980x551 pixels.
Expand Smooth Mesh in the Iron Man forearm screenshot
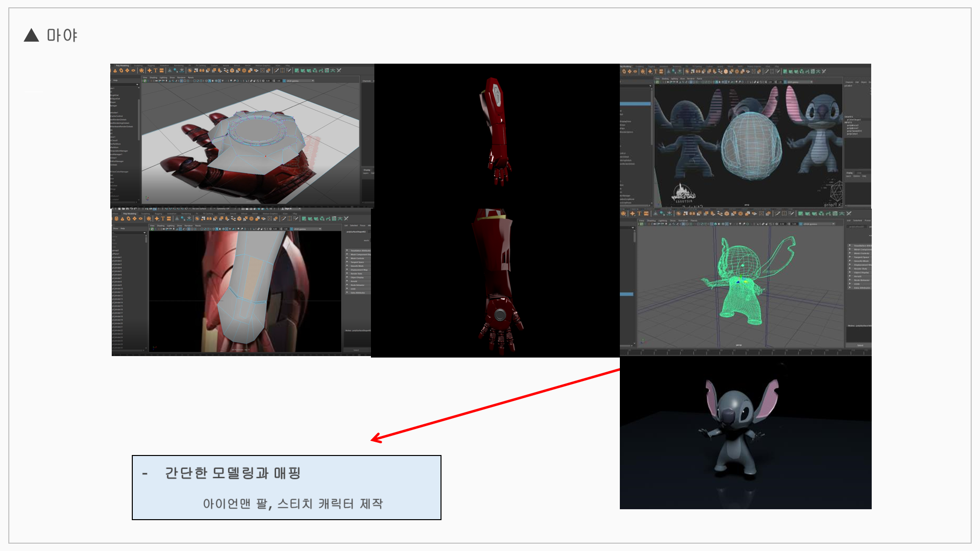point(358,266)
